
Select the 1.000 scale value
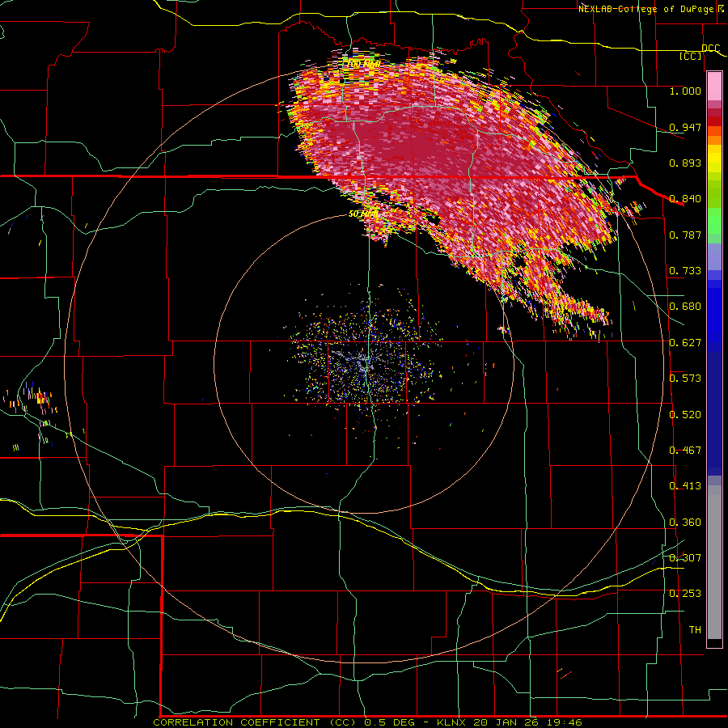685,91
